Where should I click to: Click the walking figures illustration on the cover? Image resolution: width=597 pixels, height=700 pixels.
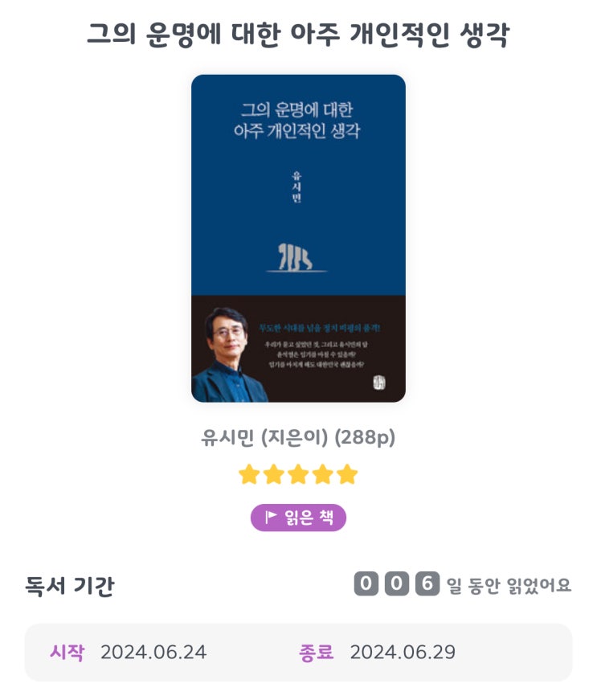[296, 258]
